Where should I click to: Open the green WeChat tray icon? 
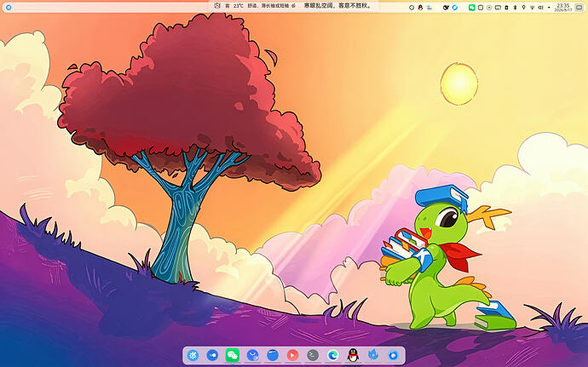tap(472, 8)
